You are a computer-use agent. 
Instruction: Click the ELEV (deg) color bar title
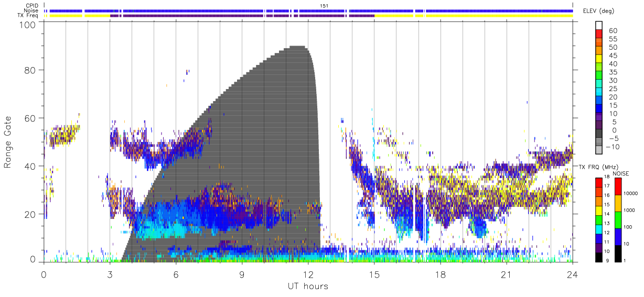coord(598,11)
